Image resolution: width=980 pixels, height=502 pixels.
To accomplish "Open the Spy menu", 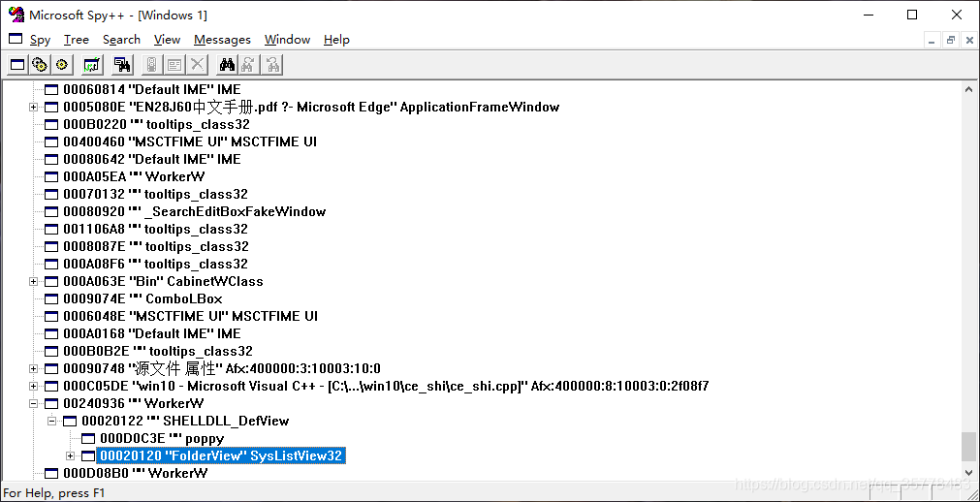I will [x=40, y=40].
